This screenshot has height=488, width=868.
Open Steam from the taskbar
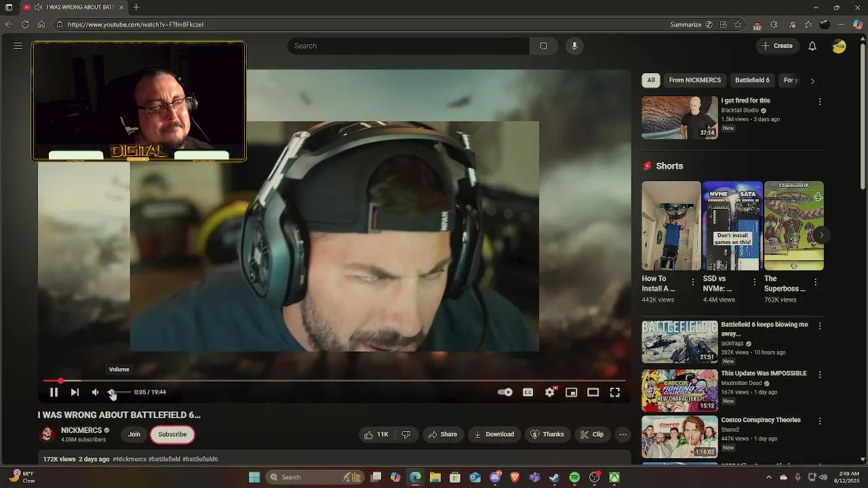point(555,477)
